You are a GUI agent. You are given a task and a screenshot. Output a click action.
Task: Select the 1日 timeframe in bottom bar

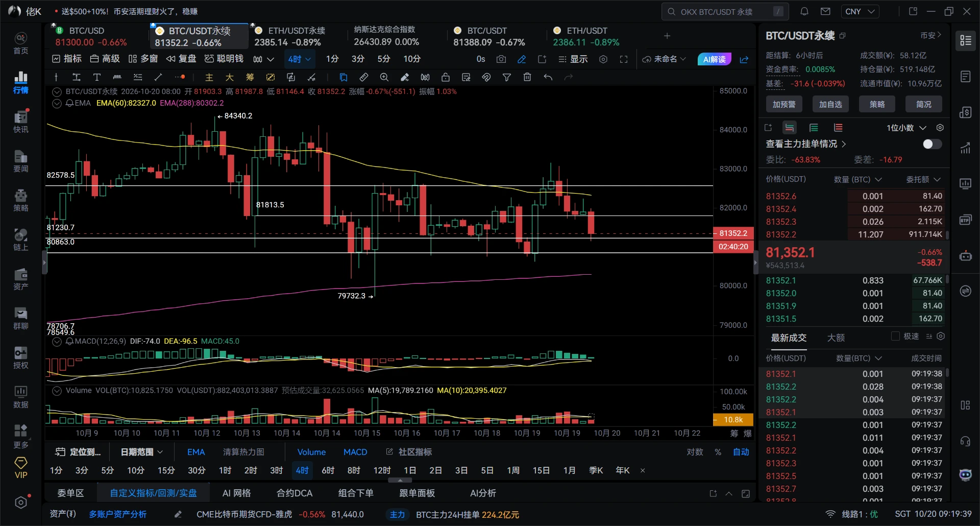[409, 470]
